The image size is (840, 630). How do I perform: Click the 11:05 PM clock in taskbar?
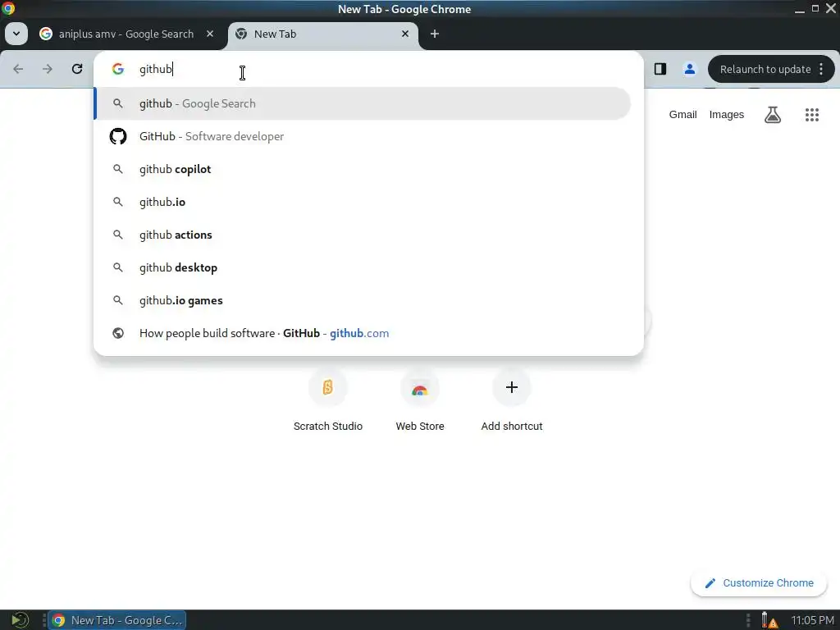813,620
